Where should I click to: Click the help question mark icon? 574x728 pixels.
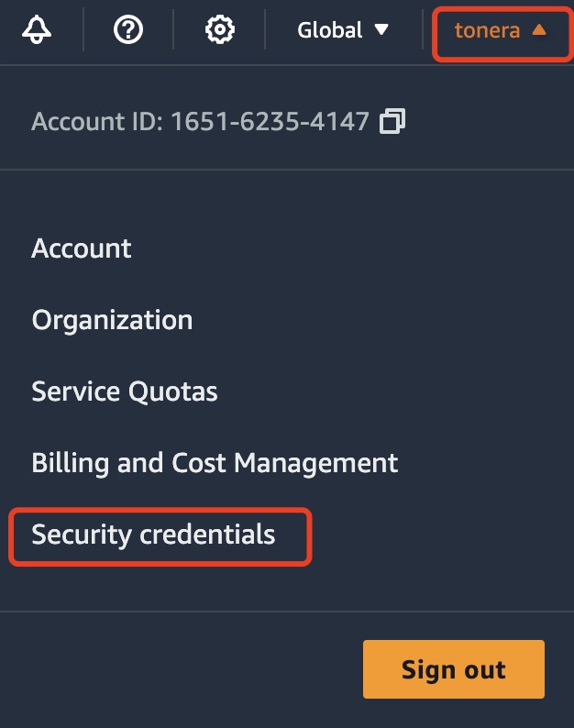128,29
